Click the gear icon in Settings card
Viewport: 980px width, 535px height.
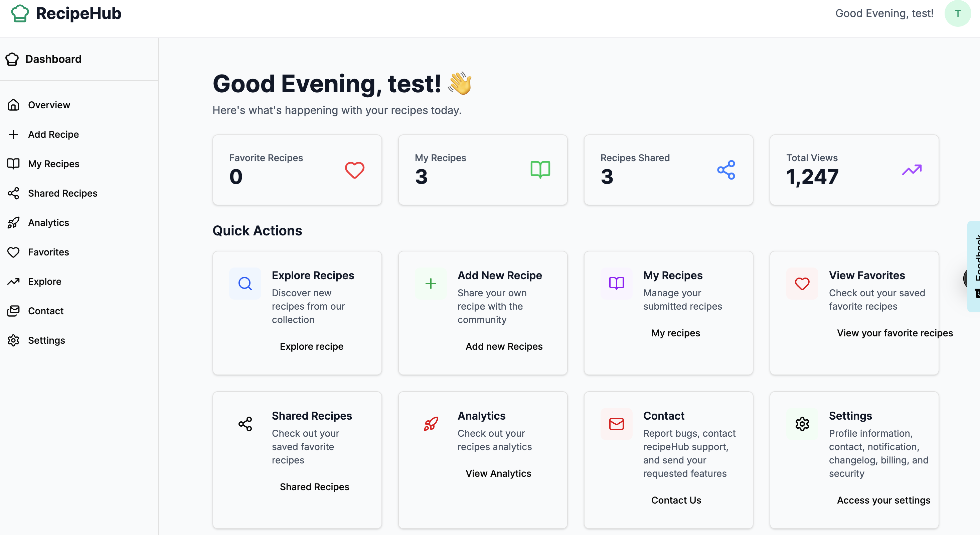coord(802,424)
